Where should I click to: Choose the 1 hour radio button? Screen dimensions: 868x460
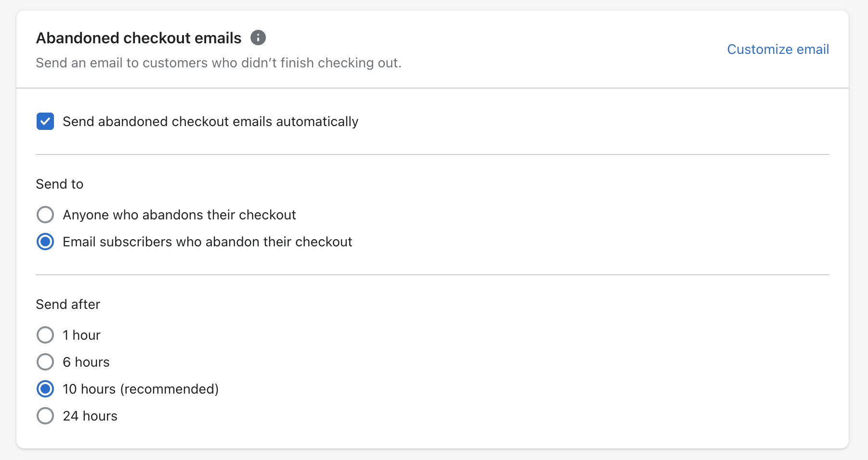tap(45, 335)
